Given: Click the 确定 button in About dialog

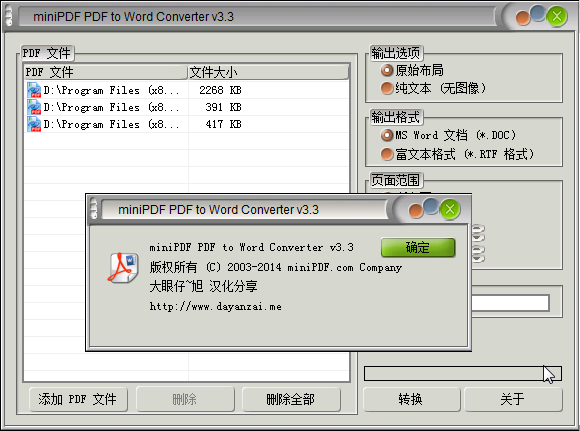Looking at the screenshot, I should click(x=418, y=247).
